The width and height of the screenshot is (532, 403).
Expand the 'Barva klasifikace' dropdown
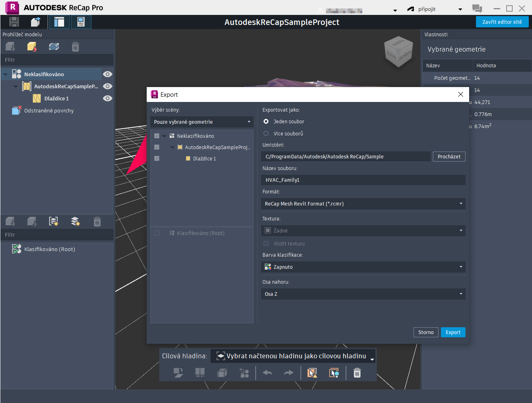(363, 267)
